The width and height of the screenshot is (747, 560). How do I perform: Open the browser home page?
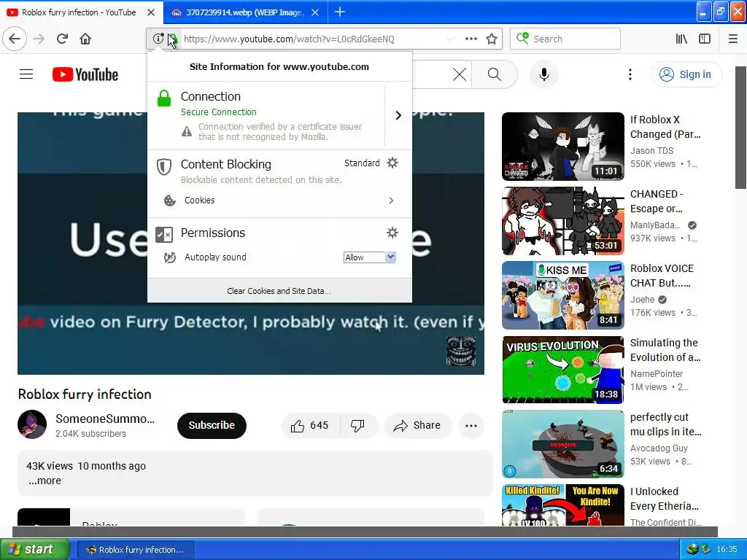(x=85, y=39)
